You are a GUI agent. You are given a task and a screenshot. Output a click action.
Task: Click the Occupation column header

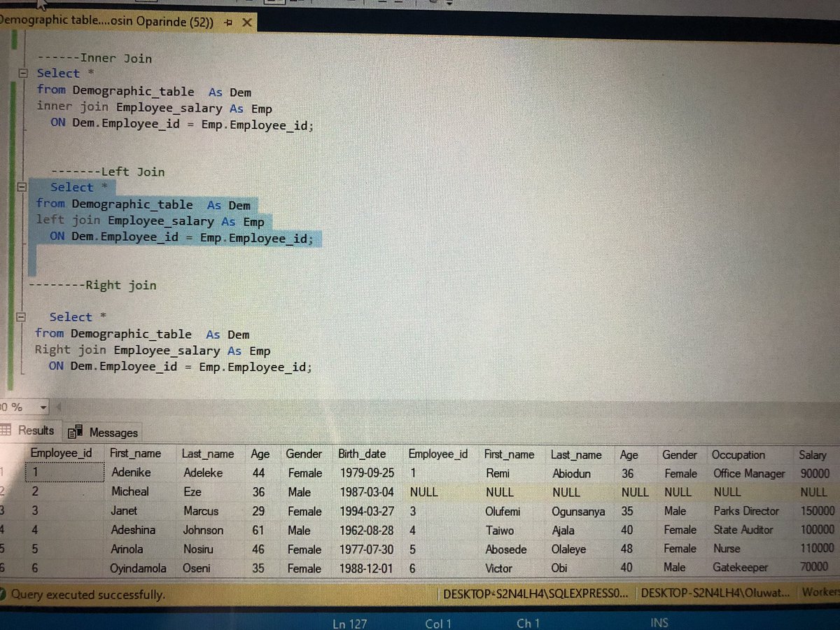tap(738, 454)
